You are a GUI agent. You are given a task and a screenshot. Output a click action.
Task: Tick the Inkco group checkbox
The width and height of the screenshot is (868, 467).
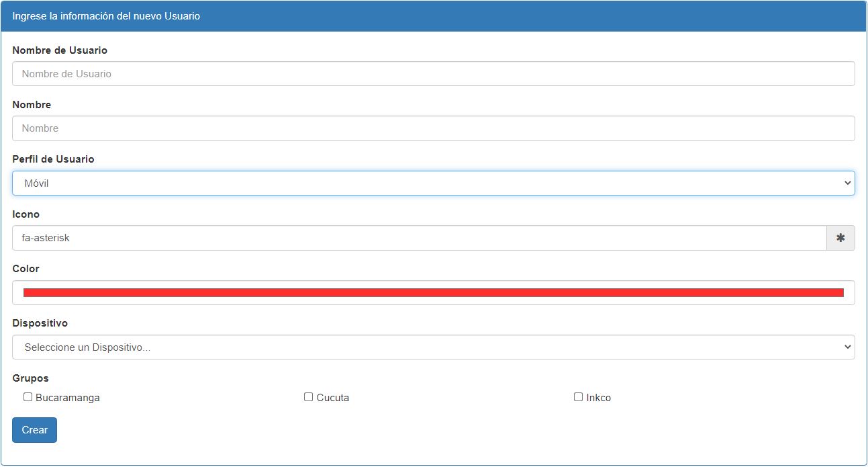tap(579, 397)
